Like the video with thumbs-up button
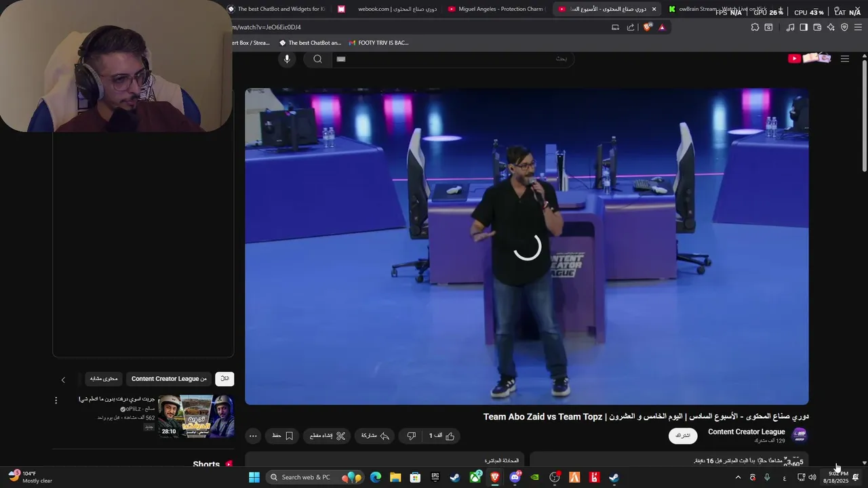The height and width of the screenshot is (488, 868). pos(441,436)
